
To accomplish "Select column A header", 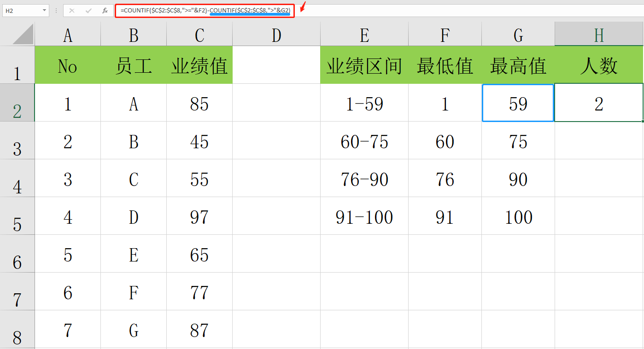I will coord(68,34).
